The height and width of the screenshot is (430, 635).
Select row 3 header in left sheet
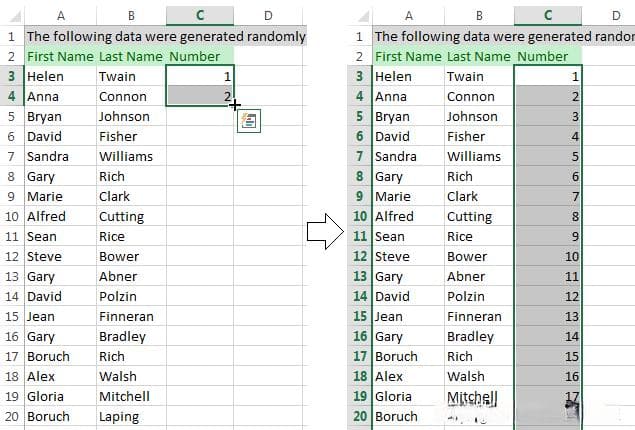(x=12, y=76)
